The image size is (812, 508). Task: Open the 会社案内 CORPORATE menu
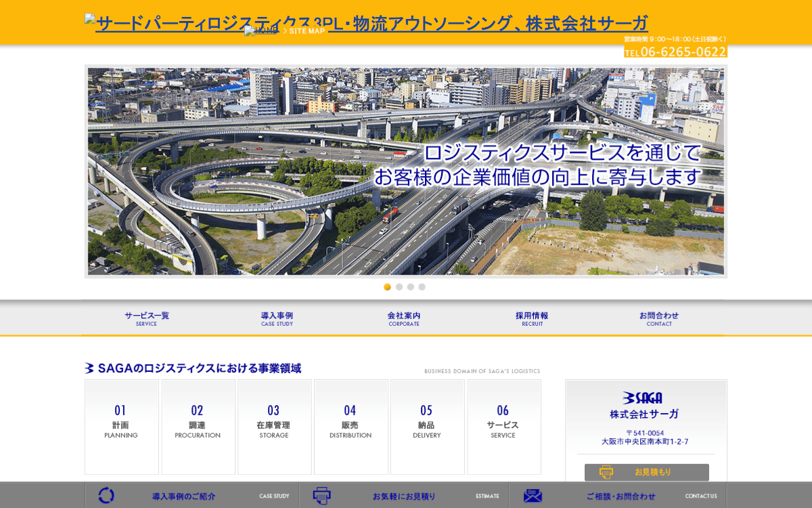404,318
